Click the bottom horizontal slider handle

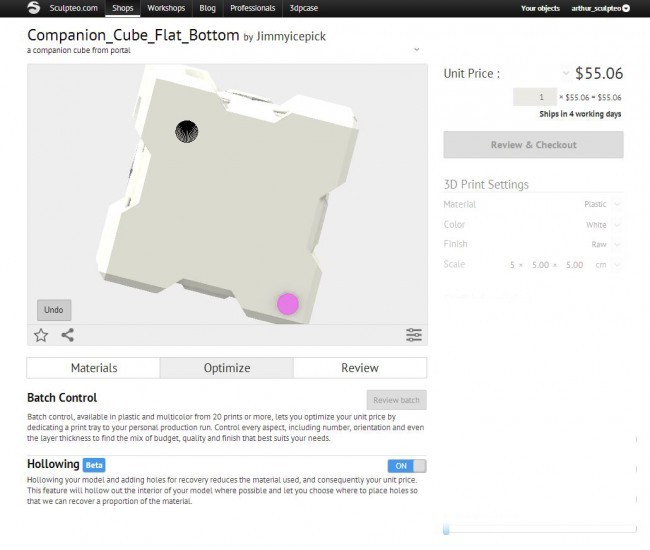click(x=446, y=529)
